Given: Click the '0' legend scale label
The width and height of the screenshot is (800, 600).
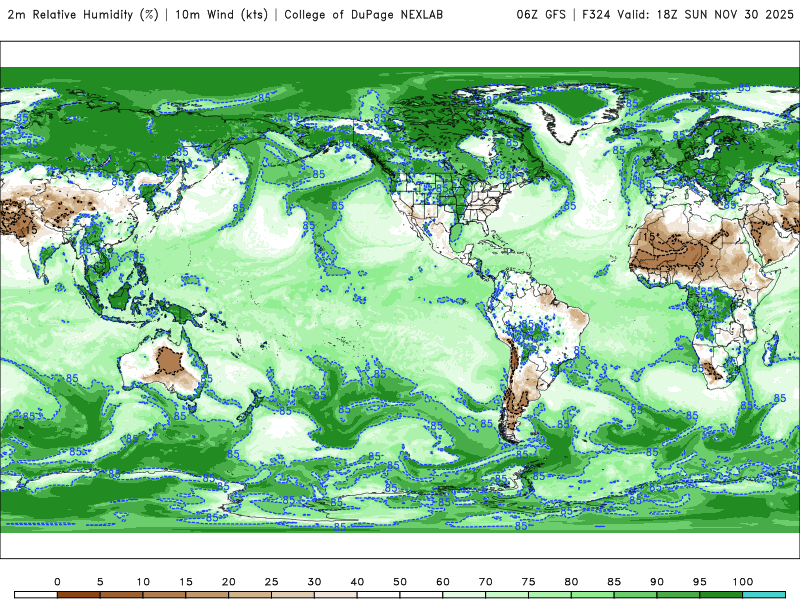Looking at the screenshot, I should tap(57, 582).
